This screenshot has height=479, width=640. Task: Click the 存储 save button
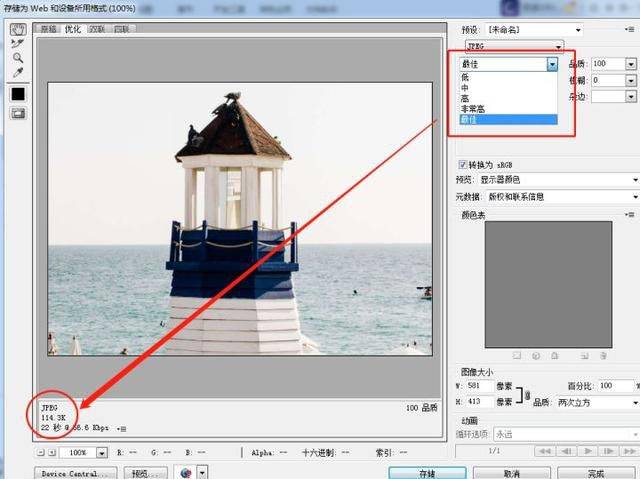(427, 473)
